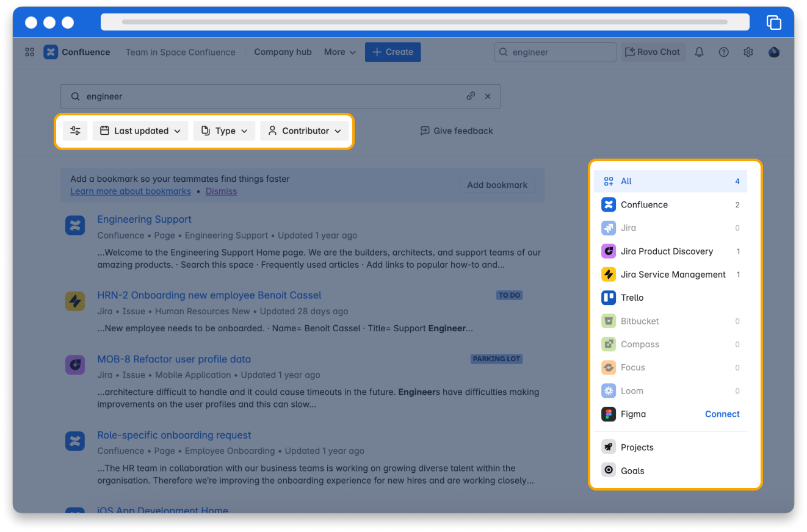The height and width of the screenshot is (532, 807).
Task: Open the Engineering Support result
Action: 144,219
